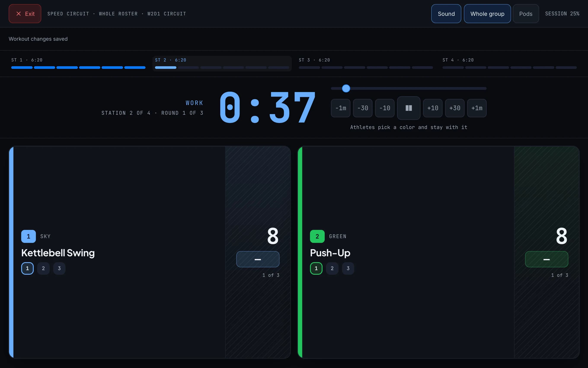This screenshot has width=588, height=368.
Task: Add 30 seconds with +30
Action: click(455, 108)
